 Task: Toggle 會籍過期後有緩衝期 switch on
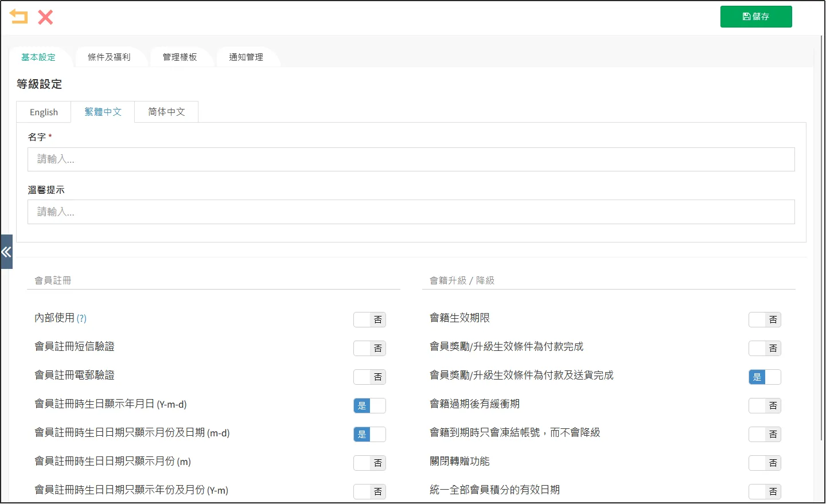[765, 405]
